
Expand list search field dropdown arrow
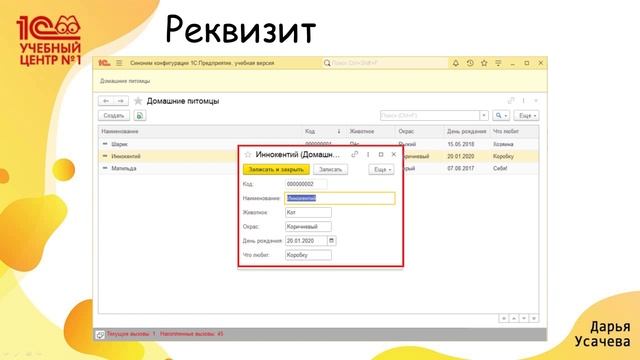(484, 116)
